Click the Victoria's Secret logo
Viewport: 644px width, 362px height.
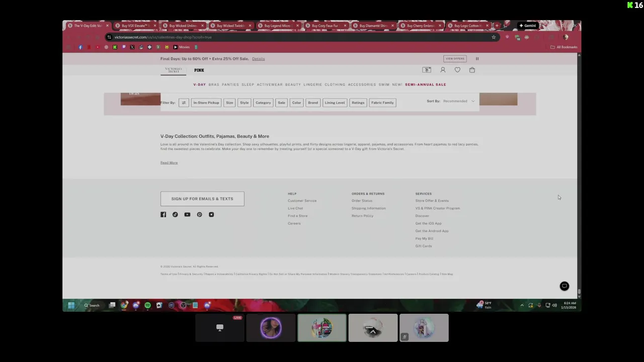pyautogui.click(x=174, y=70)
